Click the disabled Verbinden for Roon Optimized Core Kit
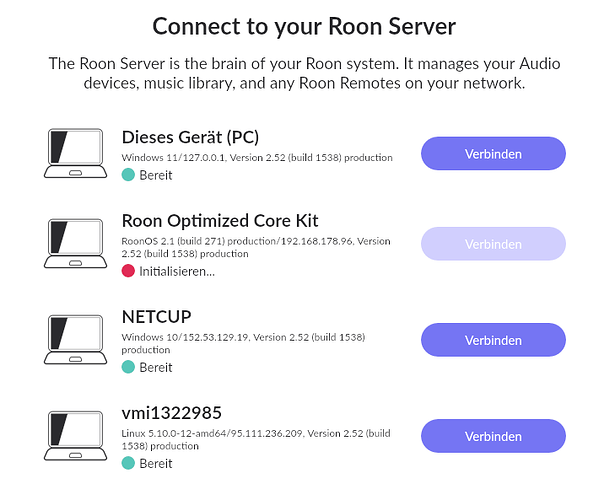Viewport: 614px width, 500px height. tap(493, 244)
